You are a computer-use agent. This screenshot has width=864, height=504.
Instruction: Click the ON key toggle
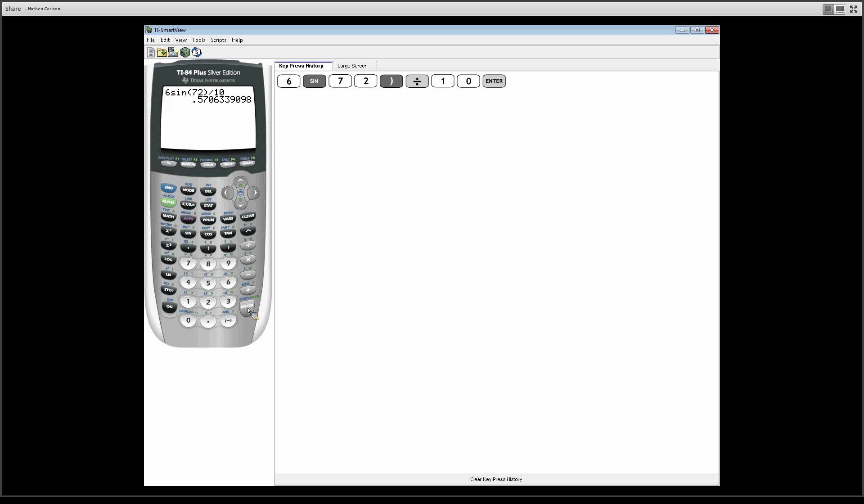(x=169, y=306)
